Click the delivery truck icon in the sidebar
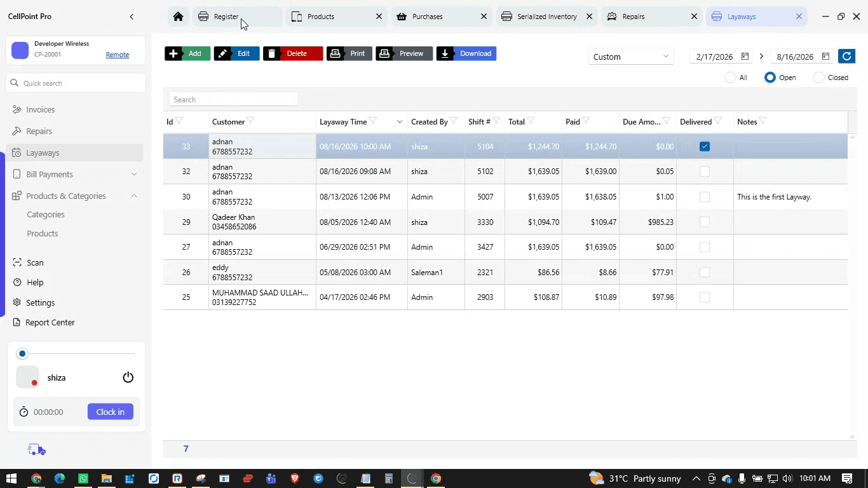 (x=37, y=450)
